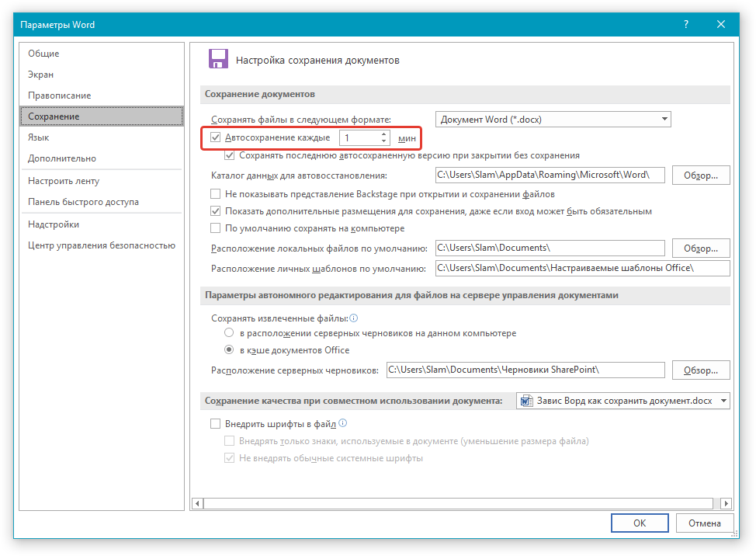Click OK to apply settings

coord(640,523)
